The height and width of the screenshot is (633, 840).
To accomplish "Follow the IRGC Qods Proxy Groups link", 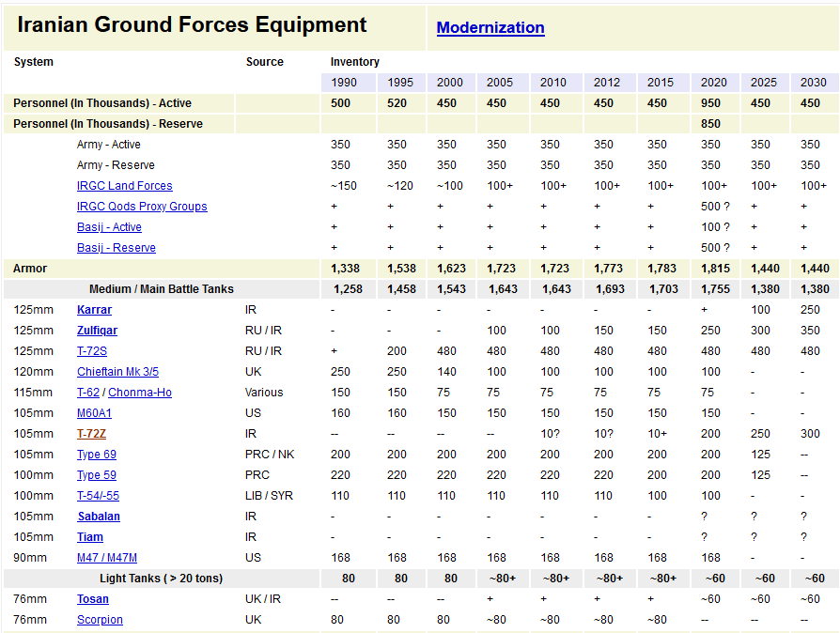I will coord(142,207).
